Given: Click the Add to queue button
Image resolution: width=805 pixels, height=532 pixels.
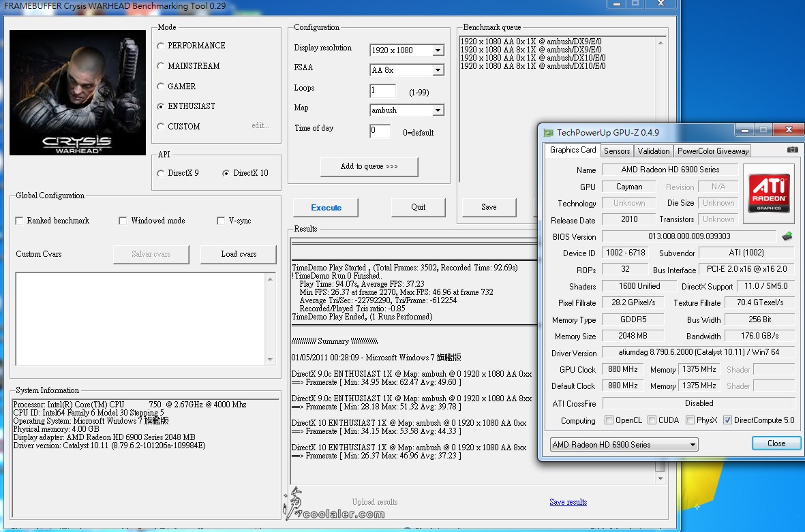Looking at the screenshot, I should (x=369, y=167).
